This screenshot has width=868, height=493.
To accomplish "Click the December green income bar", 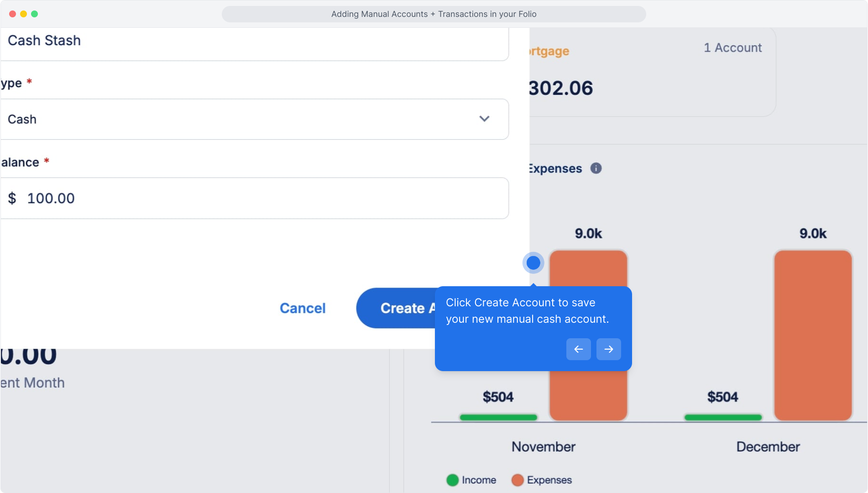I will (x=723, y=417).
